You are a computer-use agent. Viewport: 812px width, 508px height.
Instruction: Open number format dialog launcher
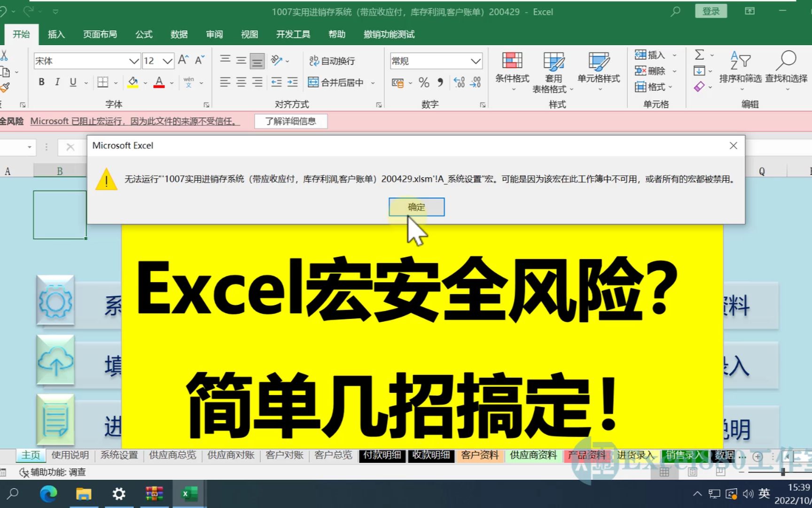pos(483,105)
